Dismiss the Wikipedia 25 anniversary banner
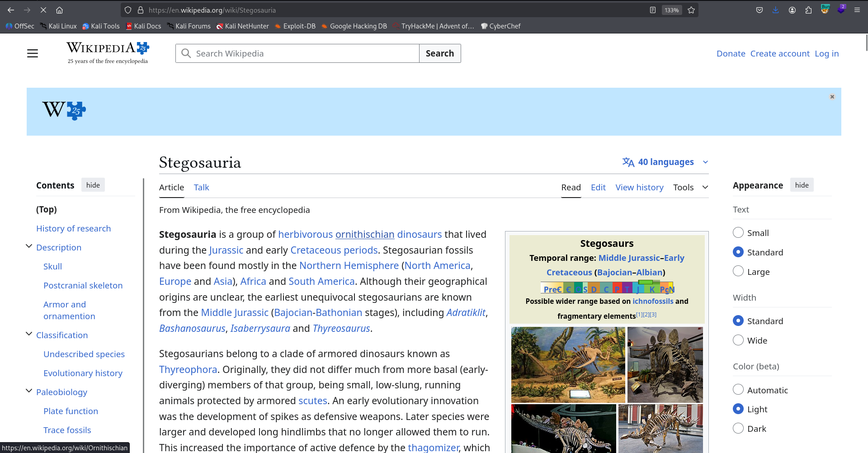The image size is (868, 453). point(832,97)
